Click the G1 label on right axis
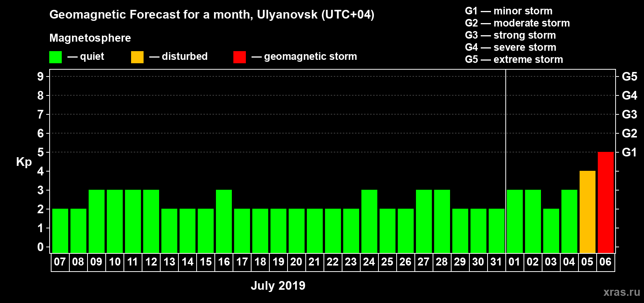Image resolution: width=644 pixels, height=303 pixels. [x=629, y=152]
